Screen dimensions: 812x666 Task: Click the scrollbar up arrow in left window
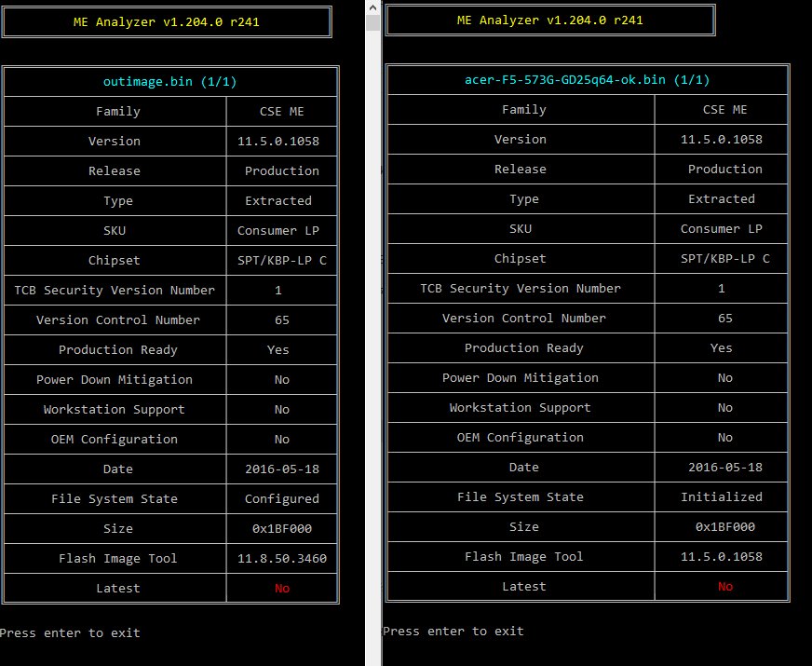(x=372, y=7)
